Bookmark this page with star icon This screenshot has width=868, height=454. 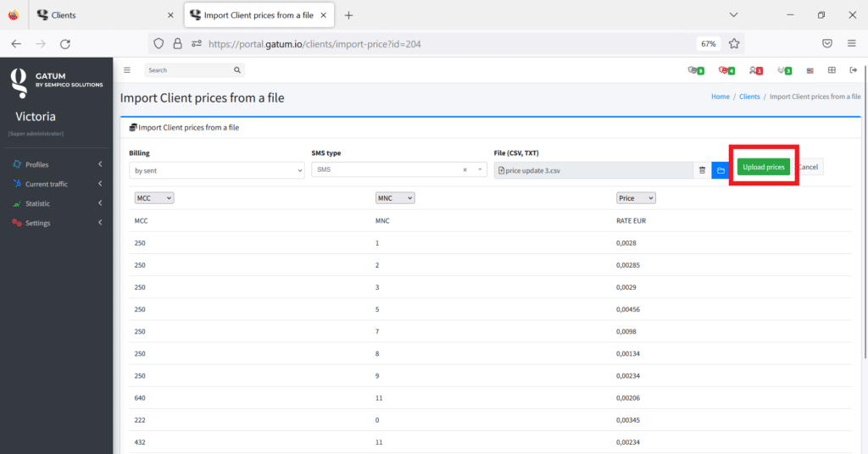pyautogui.click(x=734, y=44)
